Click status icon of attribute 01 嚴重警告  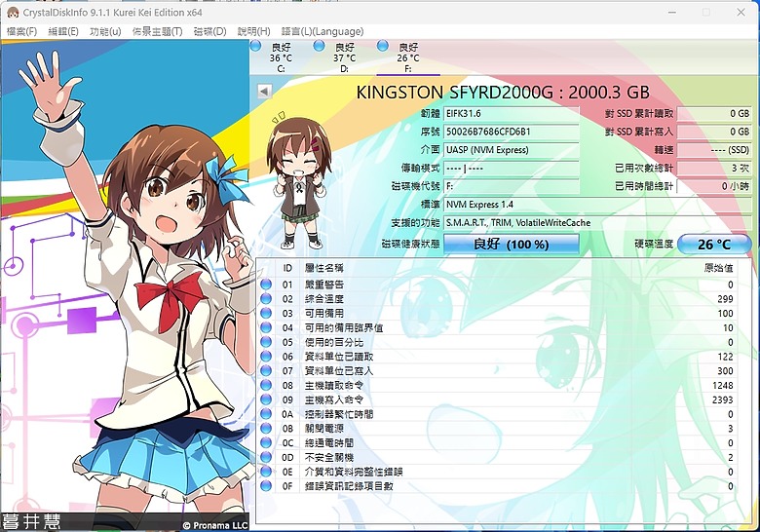(266, 285)
